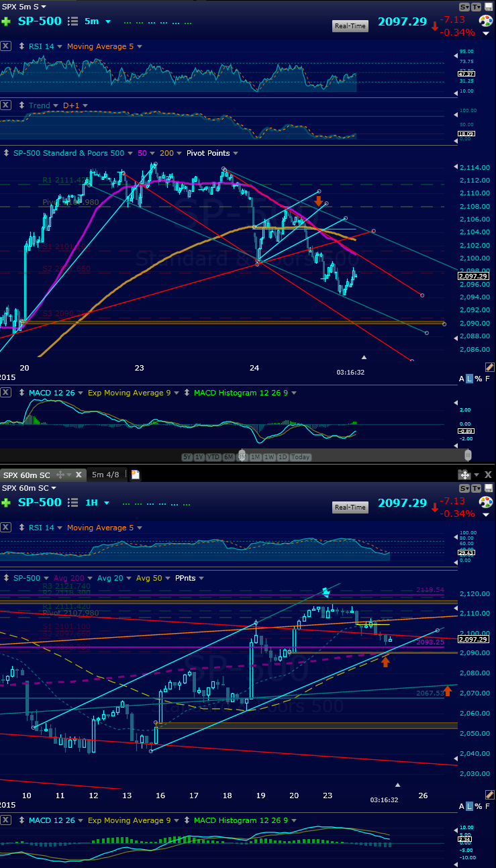Viewport: 496px width, 868px height.
Task: Toggle the L log scale on the 5m chart
Action: (469, 379)
